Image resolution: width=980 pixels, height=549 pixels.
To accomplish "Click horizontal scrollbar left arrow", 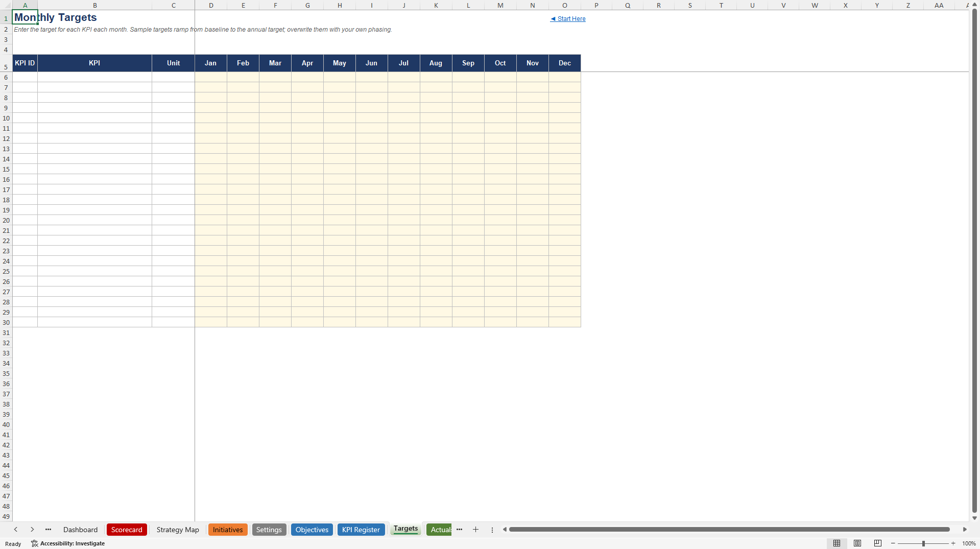I will [505, 530].
